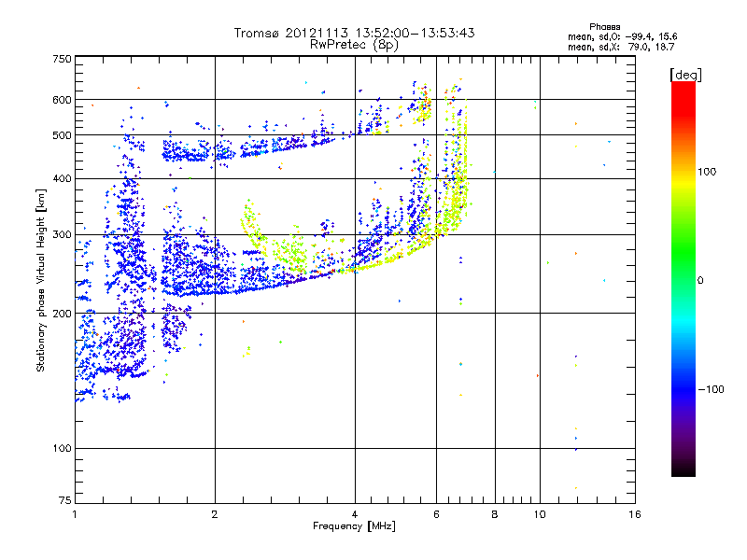The width and height of the screenshot is (747, 560).
Task: Click the y-axis tick label '300'
Action: click(62, 235)
